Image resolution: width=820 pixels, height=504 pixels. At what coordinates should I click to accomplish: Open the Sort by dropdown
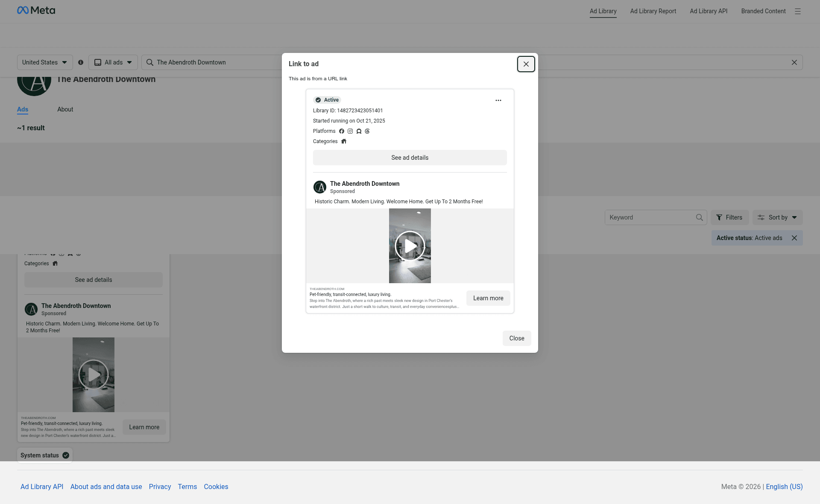777,217
